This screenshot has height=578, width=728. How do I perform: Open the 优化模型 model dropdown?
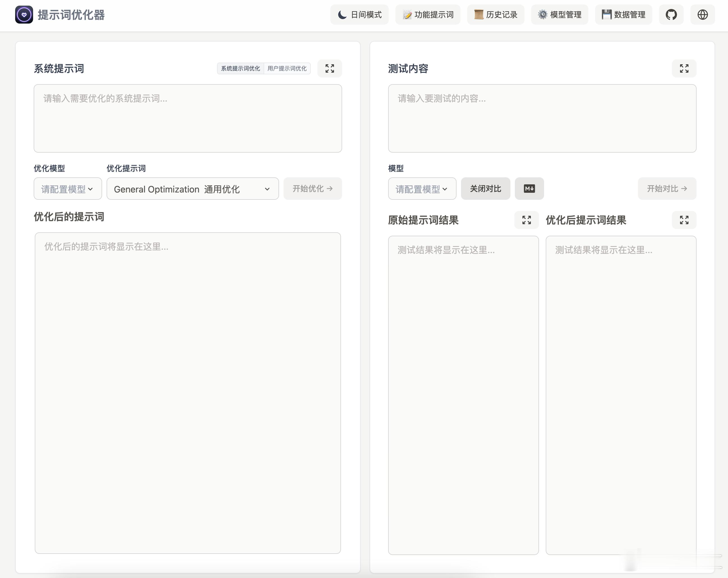[x=68, y=189]
